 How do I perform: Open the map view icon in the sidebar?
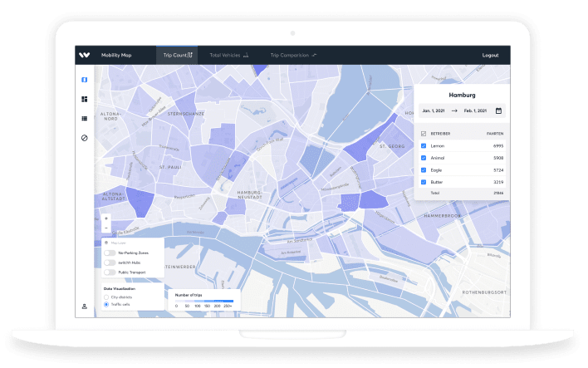click(85, 80)
